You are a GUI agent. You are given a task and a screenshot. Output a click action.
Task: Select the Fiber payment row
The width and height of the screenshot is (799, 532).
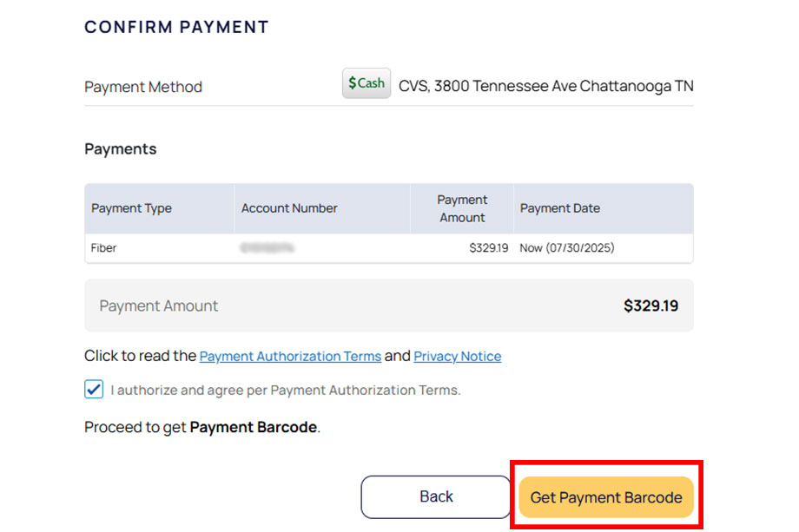(x=103, y=248)
